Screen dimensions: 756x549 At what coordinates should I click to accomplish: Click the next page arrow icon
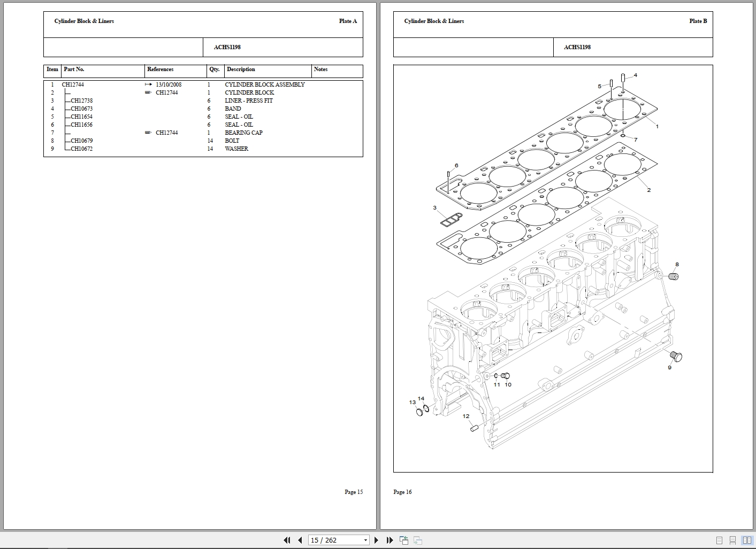tap(377, 540)
